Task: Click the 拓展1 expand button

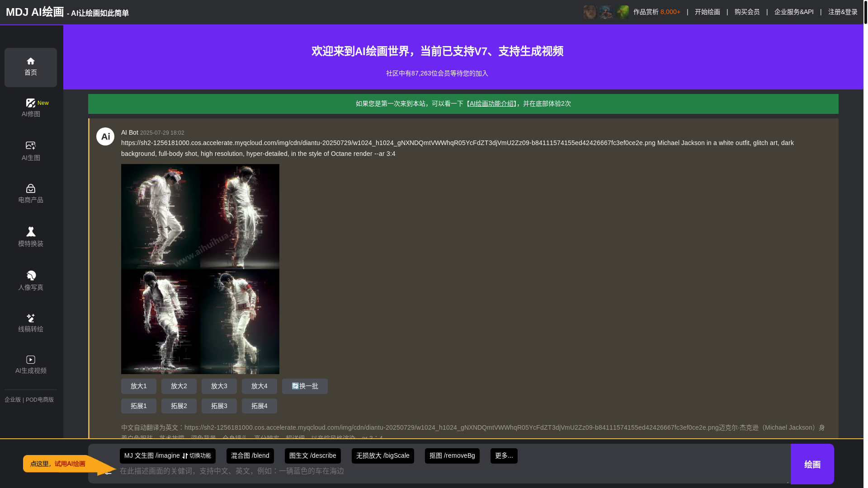Action: pyautogui.click(x=139, y=406)
